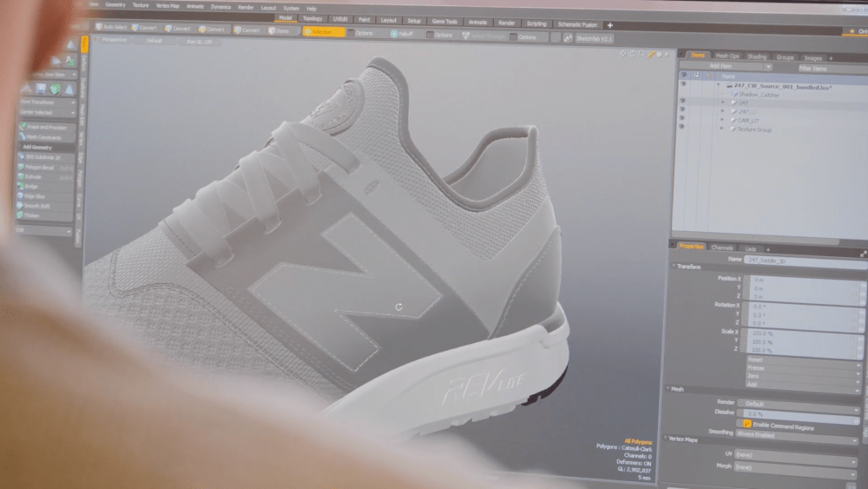
Task: Open the Channels tab
Action: click(x=722, y=248)
